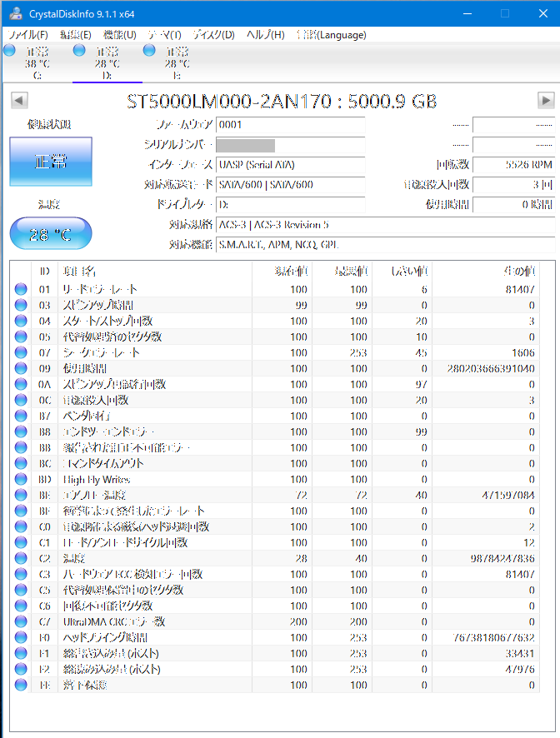Click the power-on hours field showing 0 時間

[x=513, y=205]
